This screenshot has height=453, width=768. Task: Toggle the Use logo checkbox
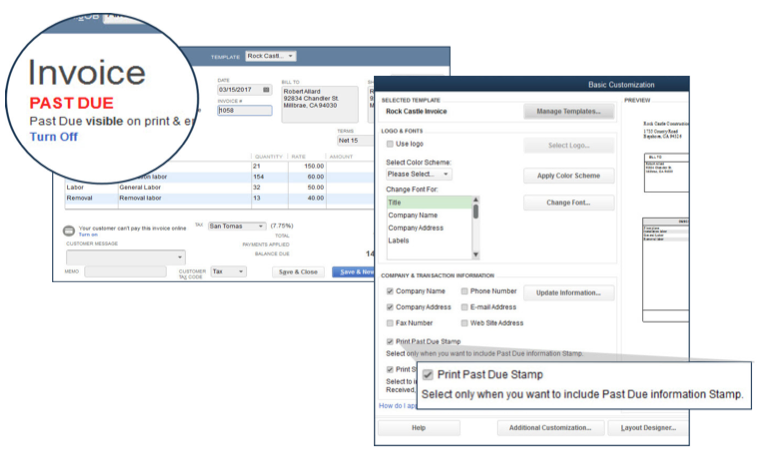[x=390, y=144]
